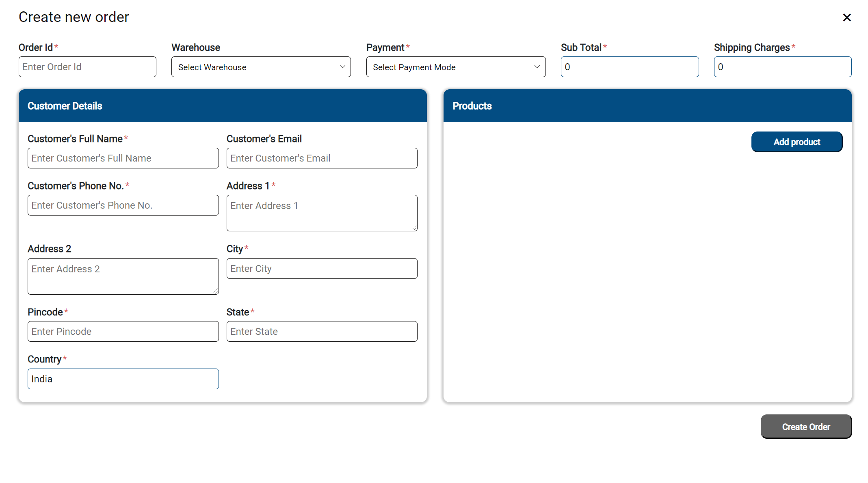Open the Select Warehouse dropdown

(261, 67)
